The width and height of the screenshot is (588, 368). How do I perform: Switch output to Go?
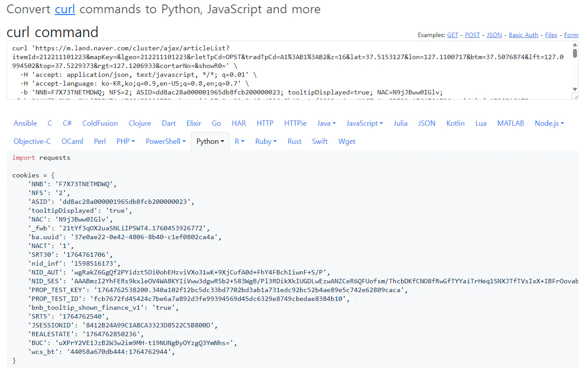(216, 123)
